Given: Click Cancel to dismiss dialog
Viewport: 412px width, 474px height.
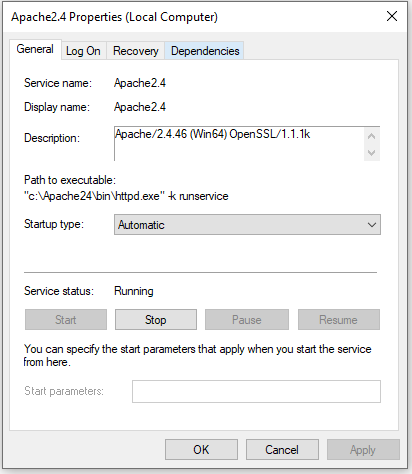Looking at the screenshot, I should pos(282,450).
